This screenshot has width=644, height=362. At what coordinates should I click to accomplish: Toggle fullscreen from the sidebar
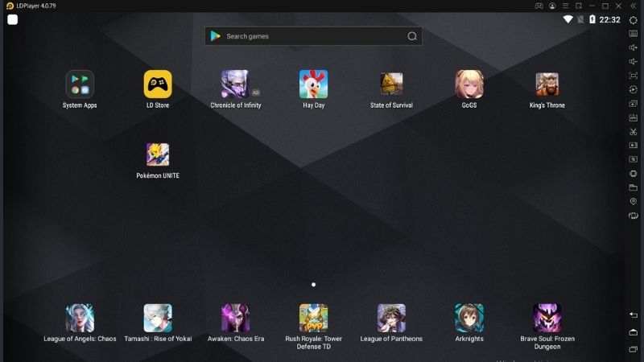[x=634, y=76]
